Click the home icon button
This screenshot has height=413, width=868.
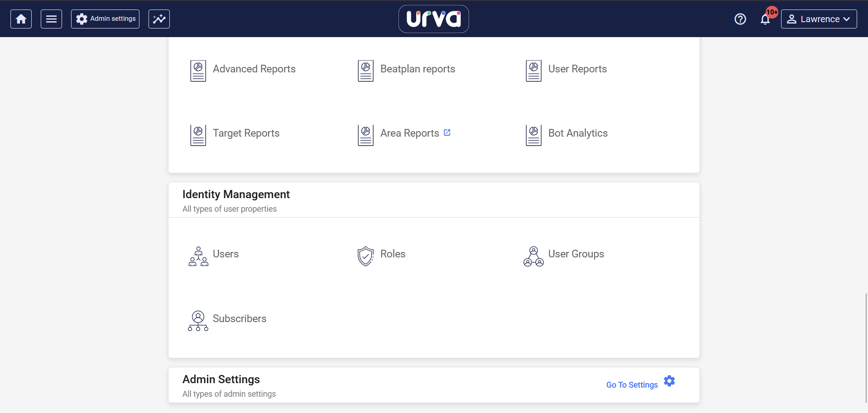pos(21,19)
